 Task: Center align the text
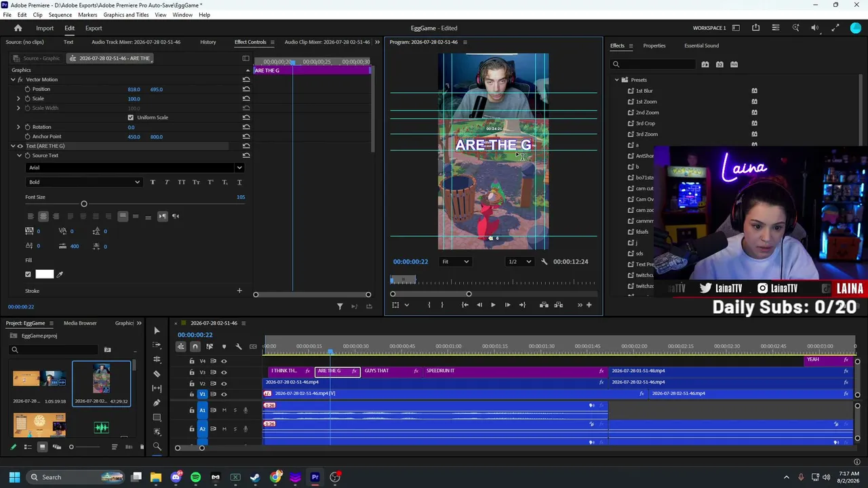43,216
